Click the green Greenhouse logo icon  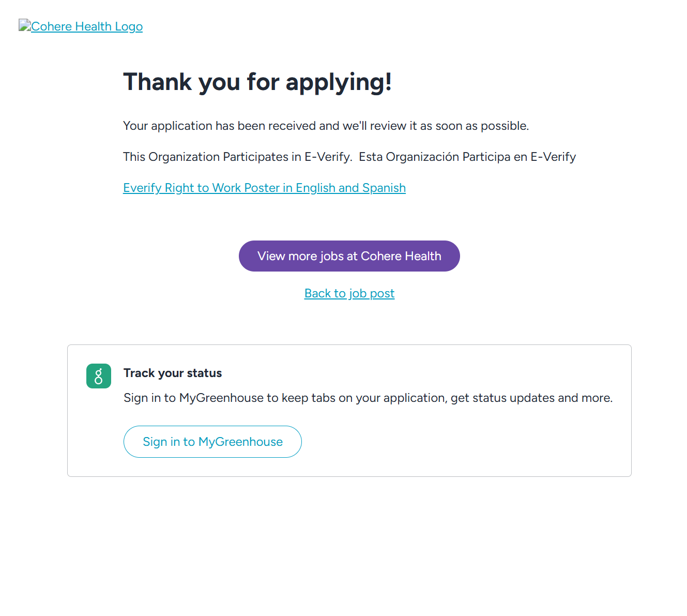(x=99, y=376)
